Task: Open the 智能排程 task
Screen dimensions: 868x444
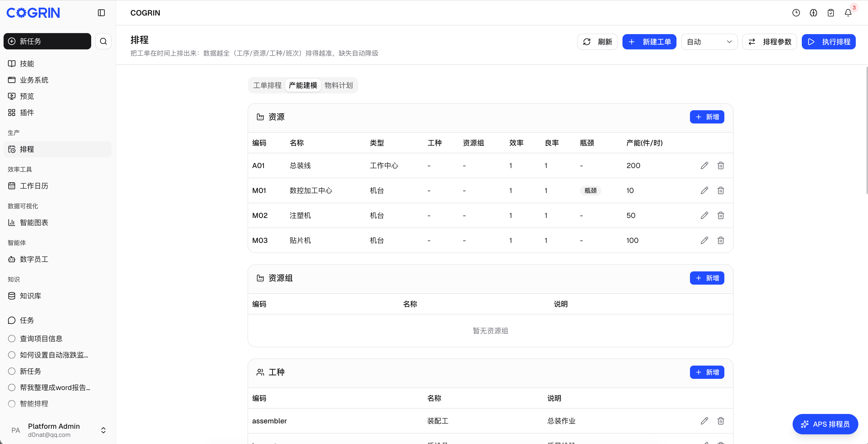Action: click(x=57, y=404)
